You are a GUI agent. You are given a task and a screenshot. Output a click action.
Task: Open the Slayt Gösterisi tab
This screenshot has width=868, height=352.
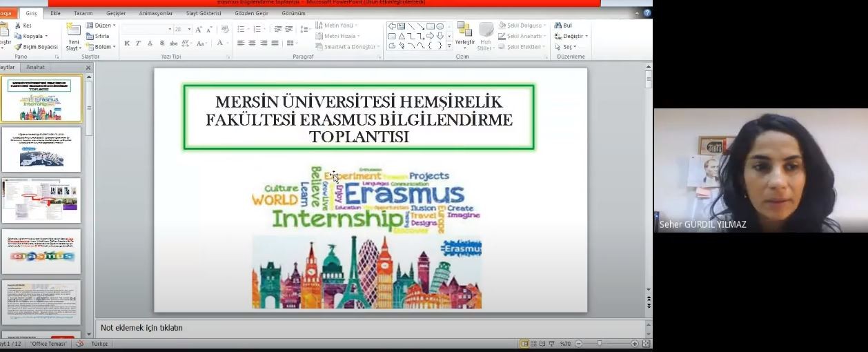(204, 13)
